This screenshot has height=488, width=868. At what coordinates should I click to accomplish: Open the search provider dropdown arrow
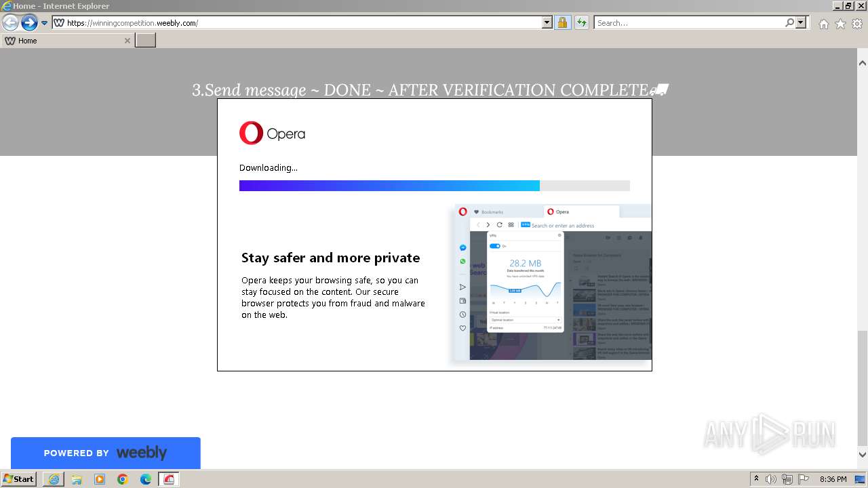pos(801,23)
